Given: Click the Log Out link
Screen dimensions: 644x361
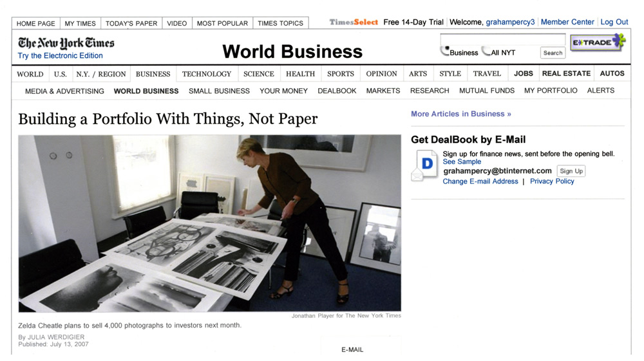Looking at the screenshot, I should [x=614, y=22].
